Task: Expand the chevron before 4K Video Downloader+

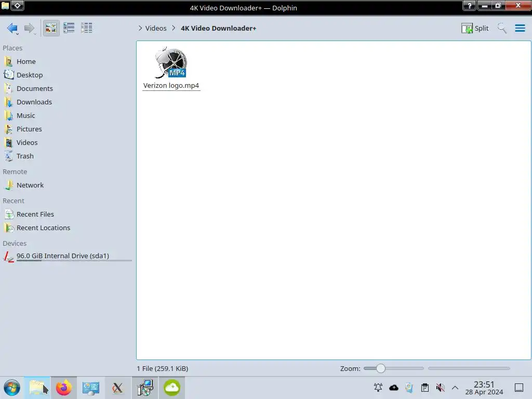Action: [x=174, y=28]
